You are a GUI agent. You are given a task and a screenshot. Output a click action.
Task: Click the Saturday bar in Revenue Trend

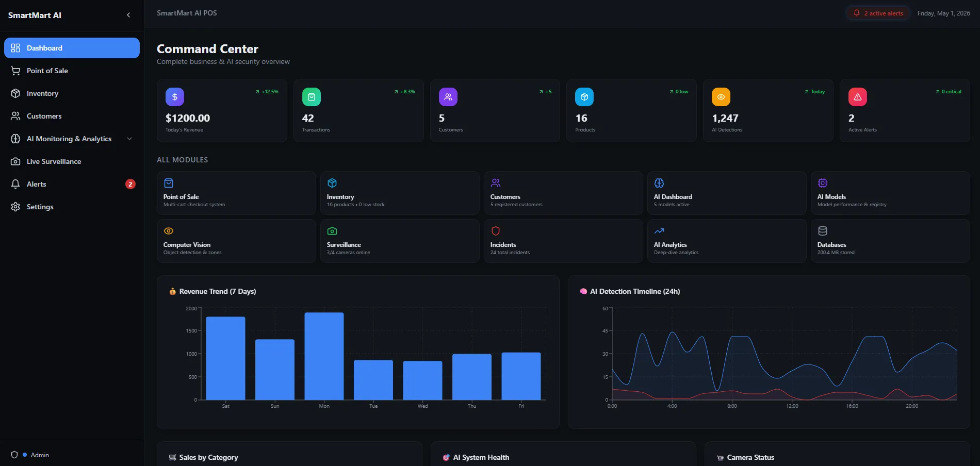[x=225, y=358]
